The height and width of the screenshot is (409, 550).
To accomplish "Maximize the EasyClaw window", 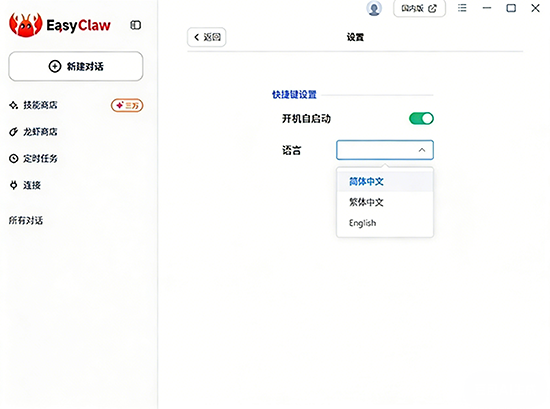I will [x=511, y=8].
